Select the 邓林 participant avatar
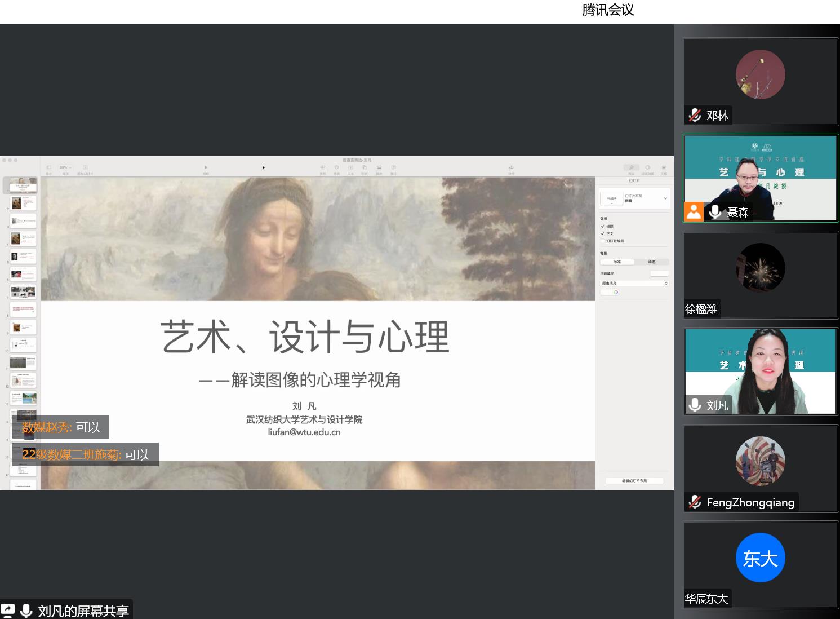 point(761,74)
